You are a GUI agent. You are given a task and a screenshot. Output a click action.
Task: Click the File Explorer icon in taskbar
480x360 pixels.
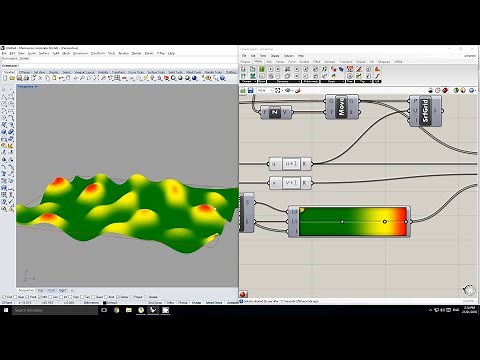click(x=129, y=310)
